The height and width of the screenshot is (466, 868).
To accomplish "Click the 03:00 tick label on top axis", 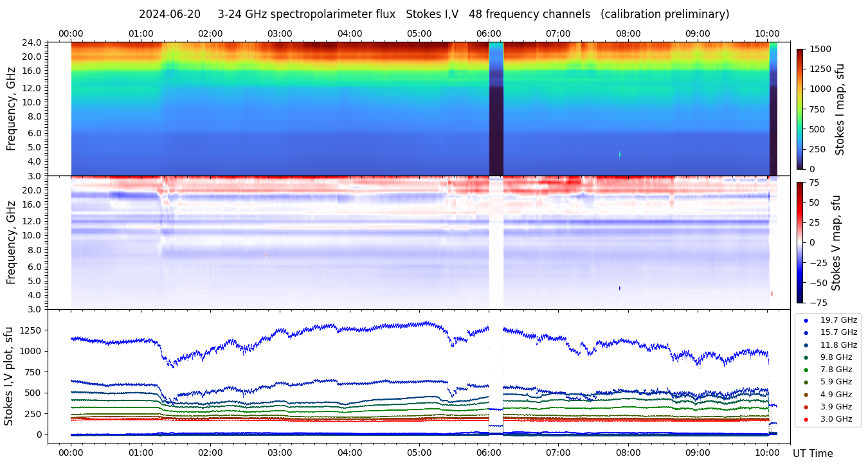I will click(x=280, y=33).
